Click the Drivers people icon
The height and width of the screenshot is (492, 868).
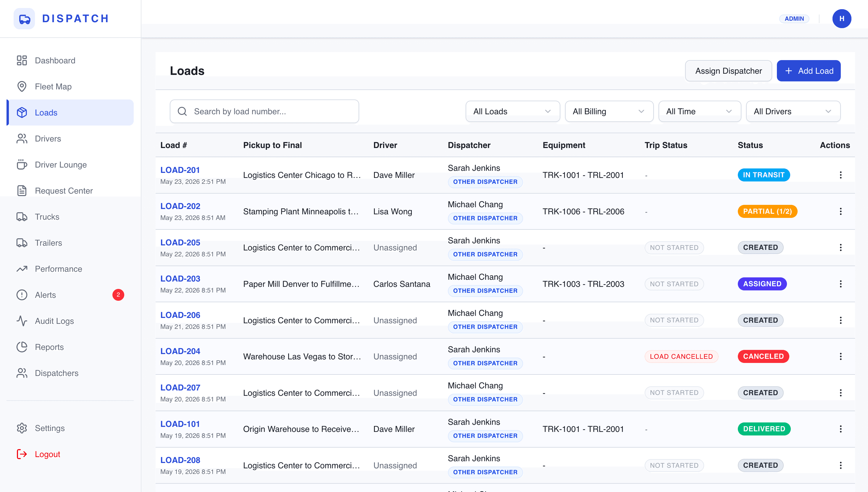[x=22, y=139]
